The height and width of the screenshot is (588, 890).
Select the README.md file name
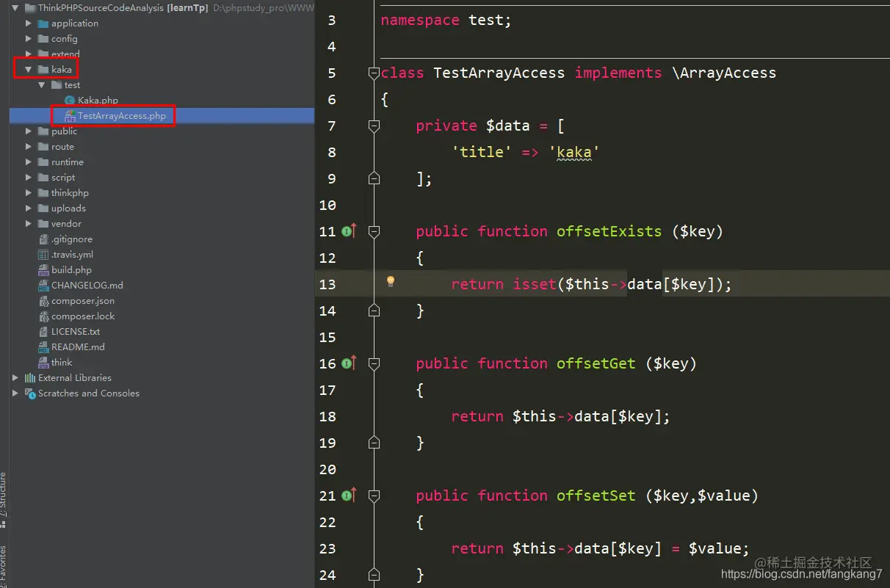78,347
